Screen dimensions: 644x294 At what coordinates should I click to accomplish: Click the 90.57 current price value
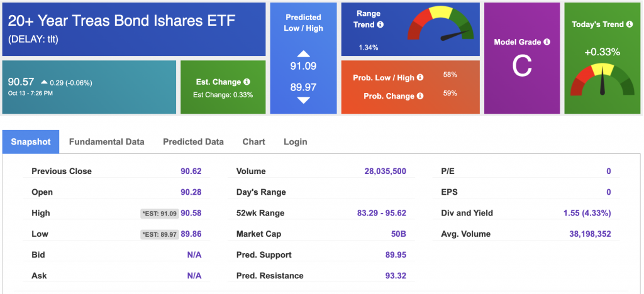21,82
